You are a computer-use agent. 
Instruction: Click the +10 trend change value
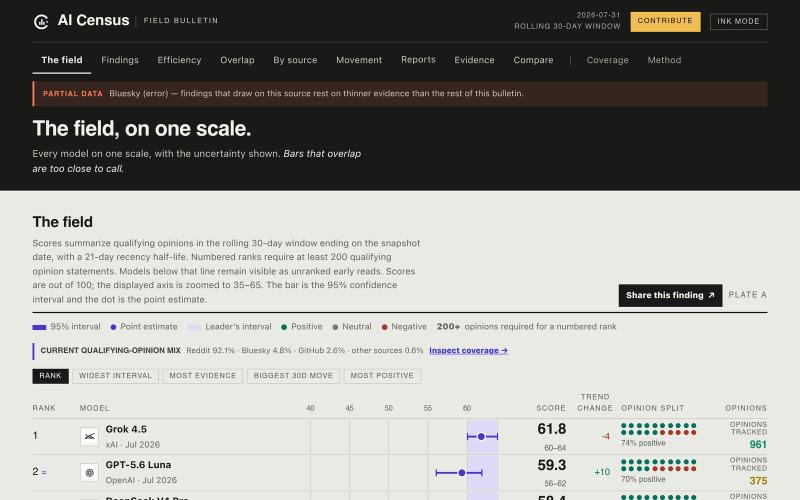coord(602,472)
